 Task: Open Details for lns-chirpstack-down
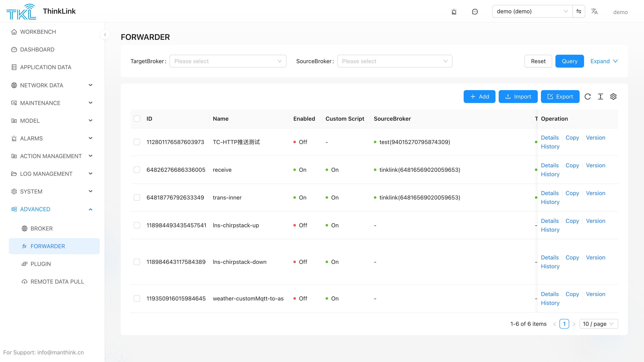click(x=549, y=257)
